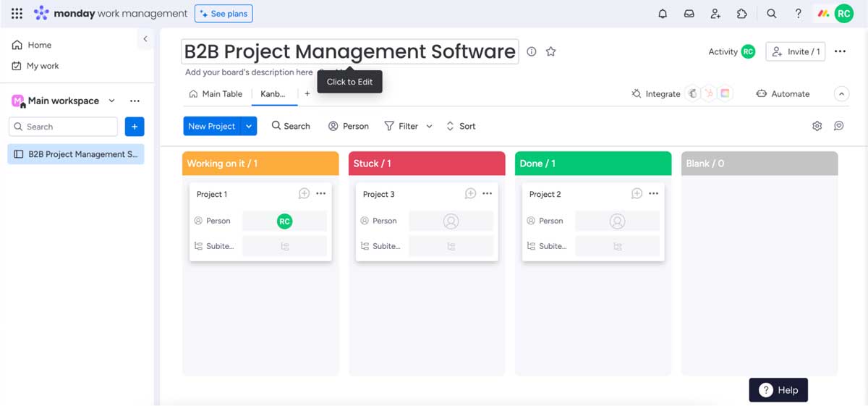The image size is (868, 406).
Task: Assign person on Project 3 card
Action: coord(451,221)
